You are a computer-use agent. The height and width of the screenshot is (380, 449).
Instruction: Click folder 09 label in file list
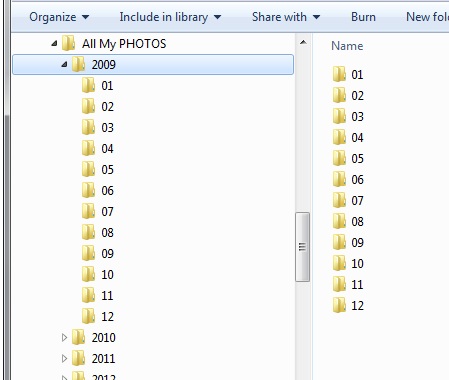coord(357,243)
